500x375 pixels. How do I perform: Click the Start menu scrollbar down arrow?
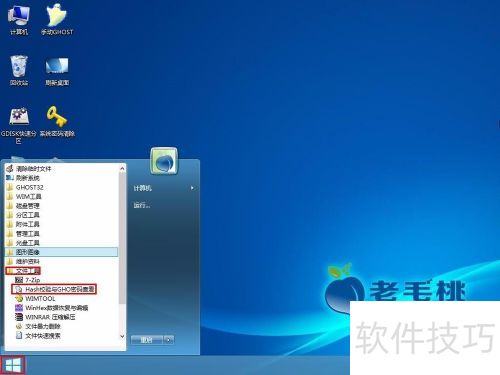[122, 337]
